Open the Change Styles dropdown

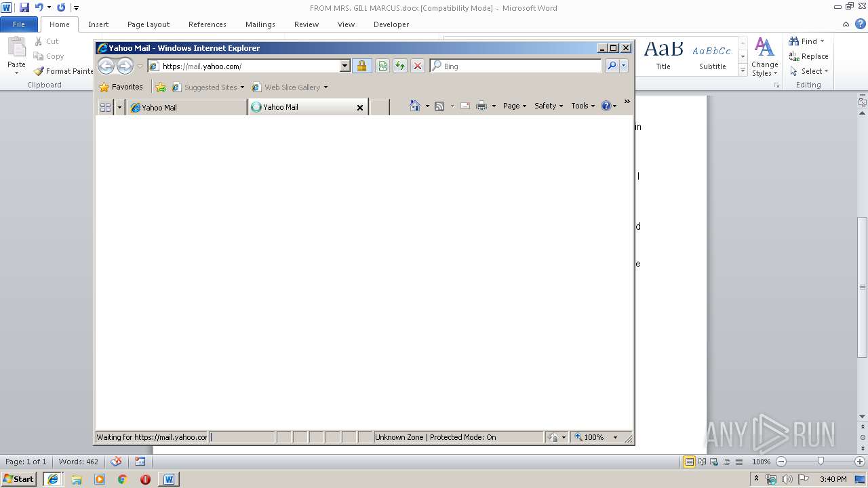click(764, 57)
